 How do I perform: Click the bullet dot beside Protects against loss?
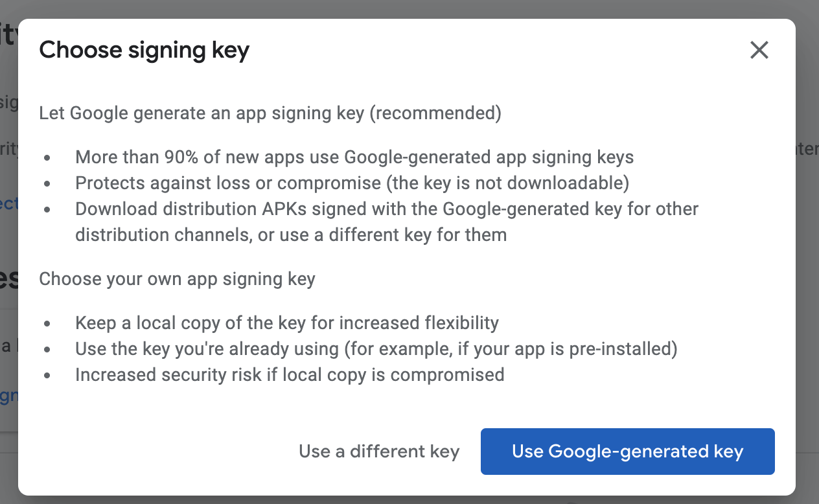point(47,184)
